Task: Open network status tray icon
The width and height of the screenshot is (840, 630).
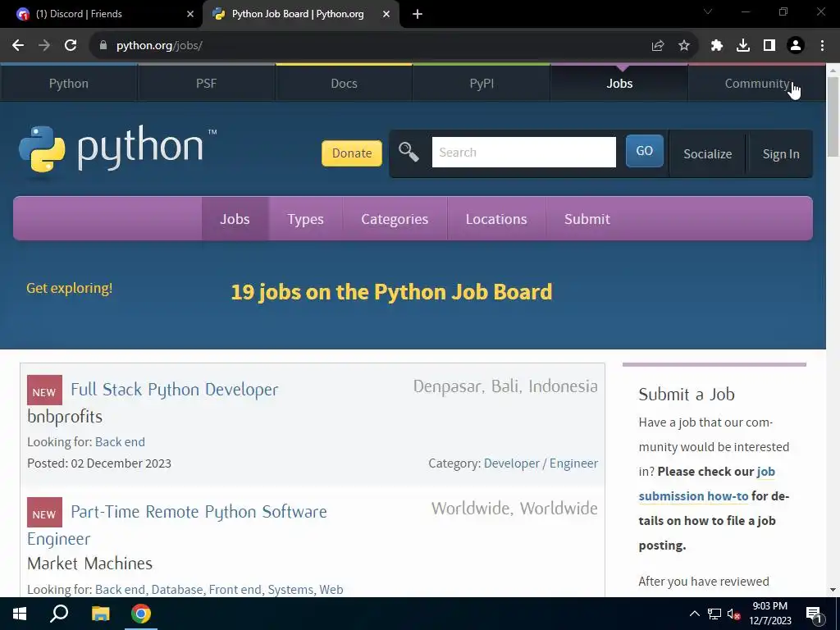Action: (714, 614)
